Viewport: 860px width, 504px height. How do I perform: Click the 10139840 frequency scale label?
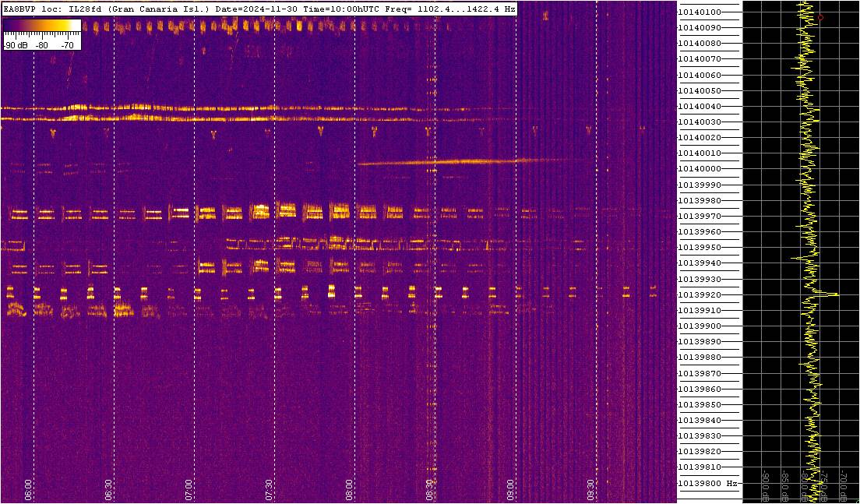point(700,421)
